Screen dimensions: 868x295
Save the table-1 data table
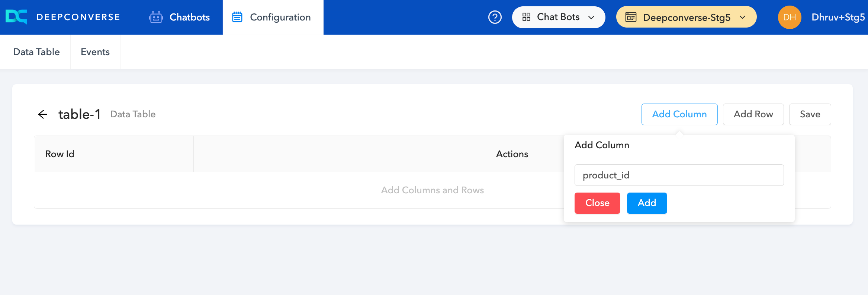coord(810,114)
